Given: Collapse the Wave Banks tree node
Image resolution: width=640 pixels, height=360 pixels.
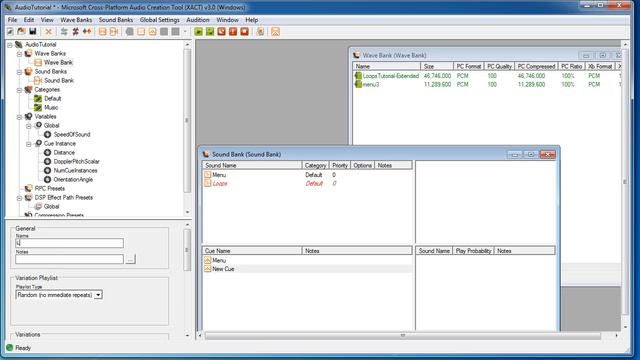Looking at the screenshot, I should point(19,54).
